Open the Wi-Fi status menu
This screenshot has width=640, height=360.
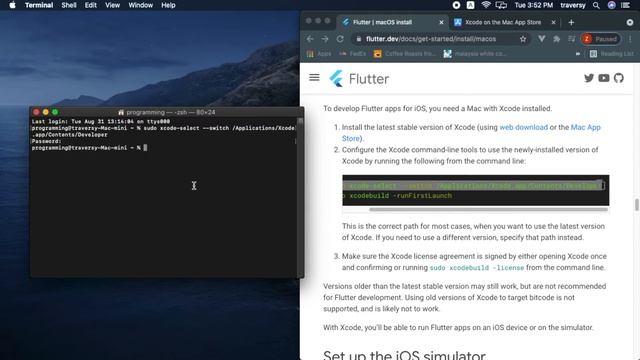pos(486,5)
